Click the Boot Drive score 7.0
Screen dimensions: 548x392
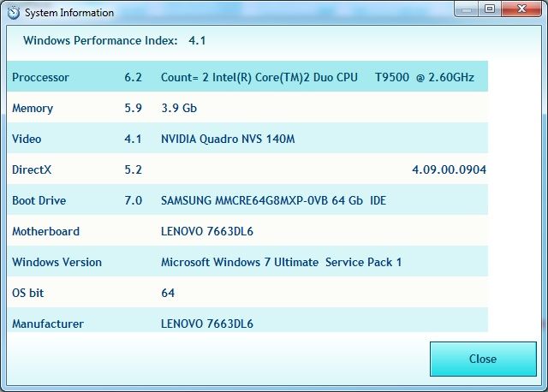coord(133,200)
